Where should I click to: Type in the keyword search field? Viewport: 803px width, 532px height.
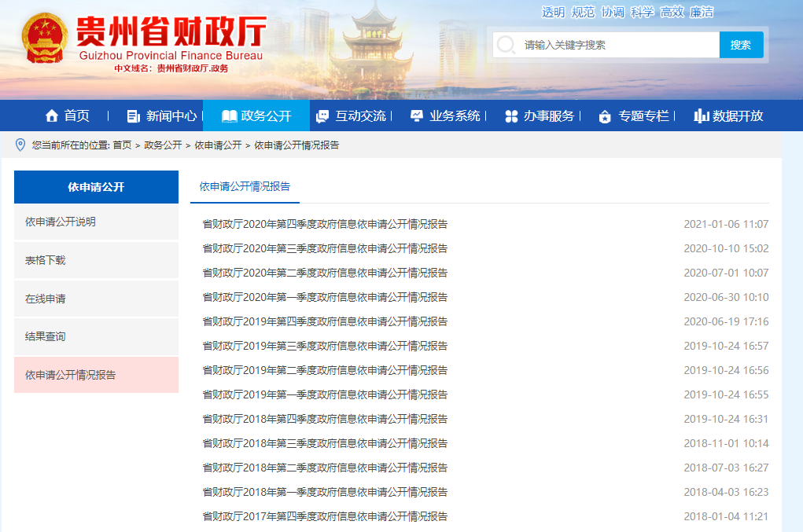click(x=617, y=45)
